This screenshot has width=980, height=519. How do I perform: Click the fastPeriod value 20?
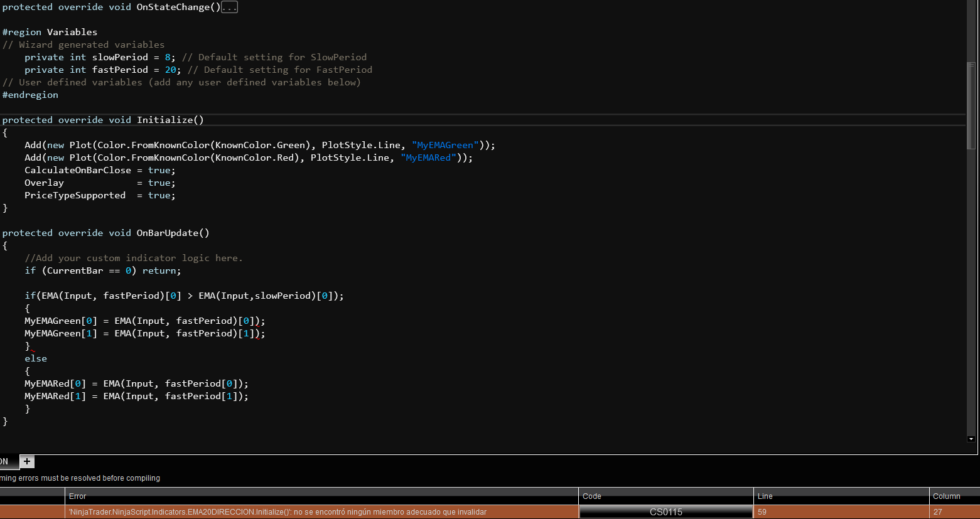coord(171,70)
